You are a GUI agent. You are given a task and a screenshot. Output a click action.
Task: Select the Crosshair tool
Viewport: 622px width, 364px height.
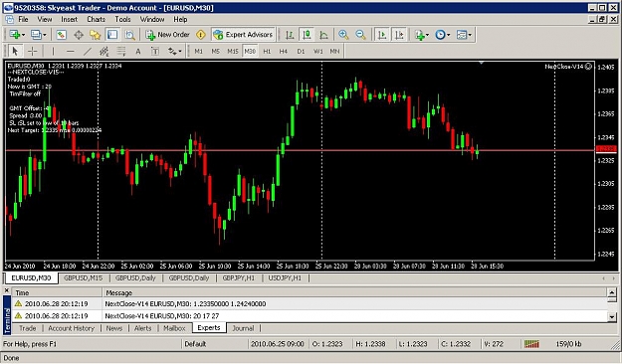coord(33,51)
